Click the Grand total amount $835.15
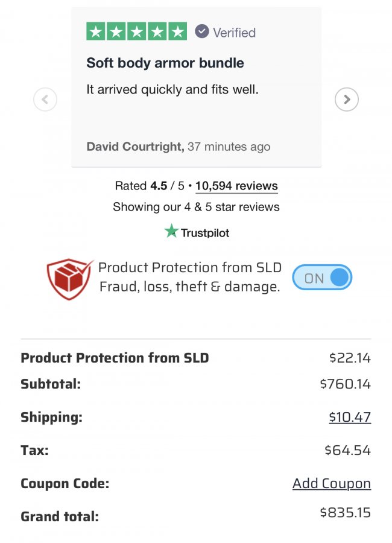Screen dimensions: 392x543 tap(345, 512)
